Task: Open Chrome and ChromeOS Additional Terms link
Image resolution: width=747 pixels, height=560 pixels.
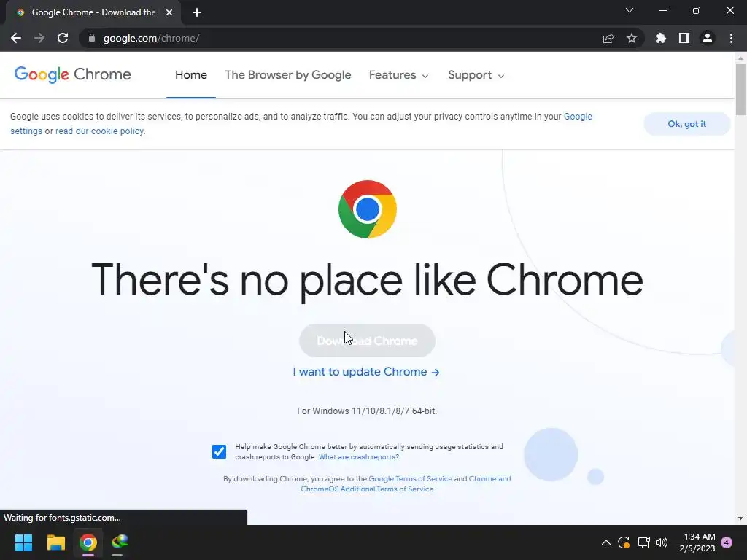Action: tap(406, 484)
